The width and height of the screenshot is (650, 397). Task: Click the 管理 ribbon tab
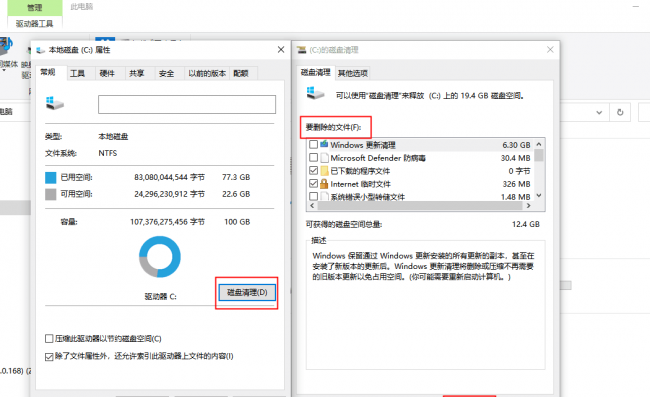[34, 7]
